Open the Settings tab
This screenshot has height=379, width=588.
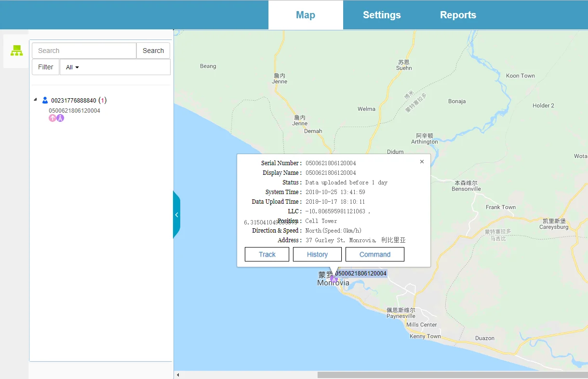tap(382, 15)
